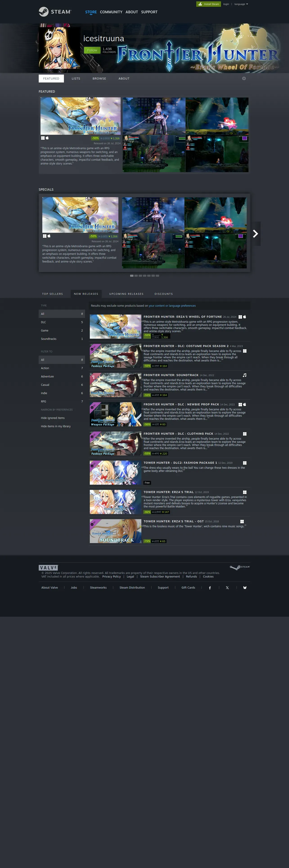Click the Steam logo in footer

(240, 567)
